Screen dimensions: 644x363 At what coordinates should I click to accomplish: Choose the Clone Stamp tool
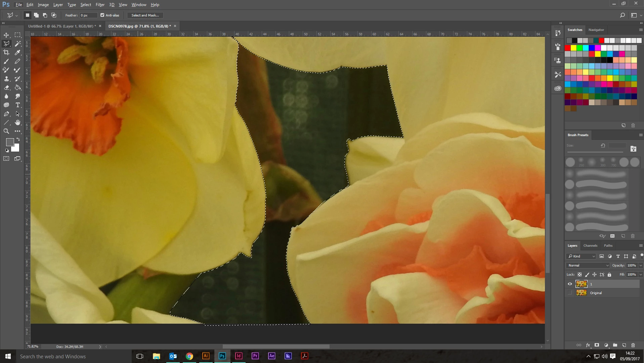pos(6,79)
